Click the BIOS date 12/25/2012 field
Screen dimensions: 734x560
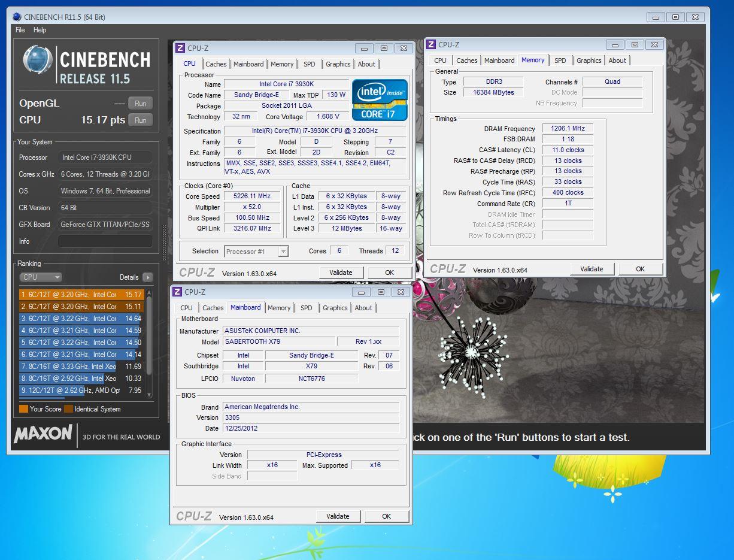pos(311,428)
